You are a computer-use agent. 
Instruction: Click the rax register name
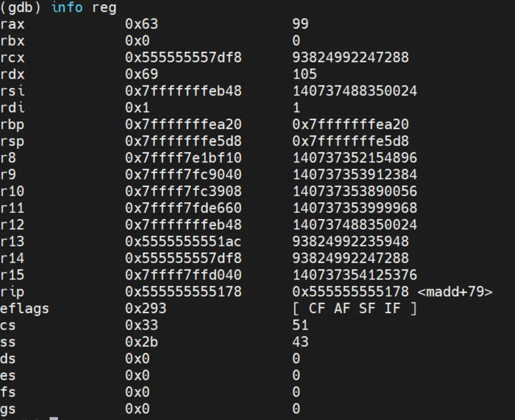pos(12,24)
